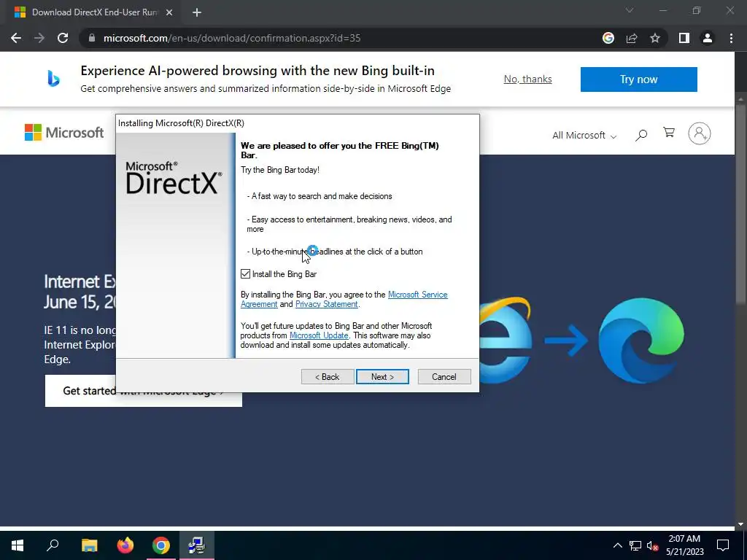The width and height of the screenshot is (747, 560).
Task: Open the tab search chevron
Action: tap(630, 10)
